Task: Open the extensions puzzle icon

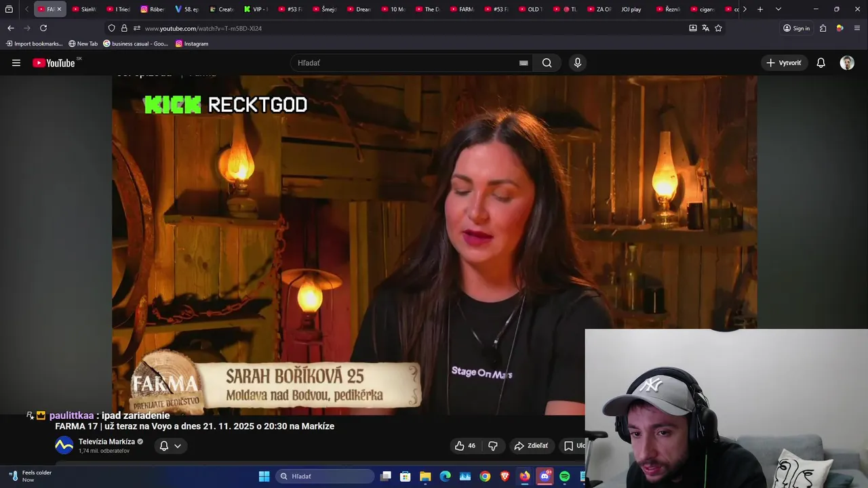Action: (x=823, y=28)
